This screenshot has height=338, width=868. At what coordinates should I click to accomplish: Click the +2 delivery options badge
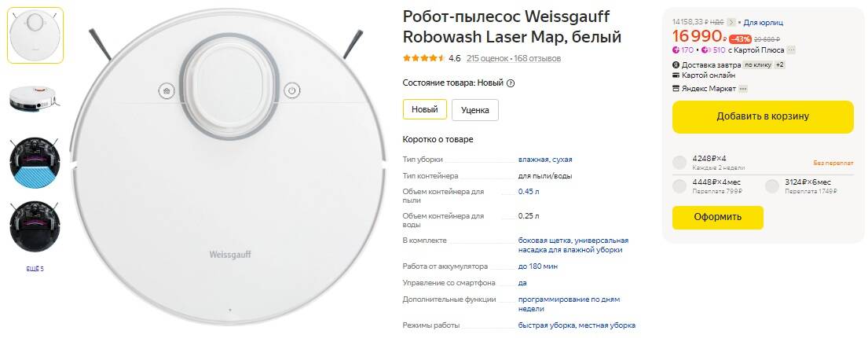point(780,64)
